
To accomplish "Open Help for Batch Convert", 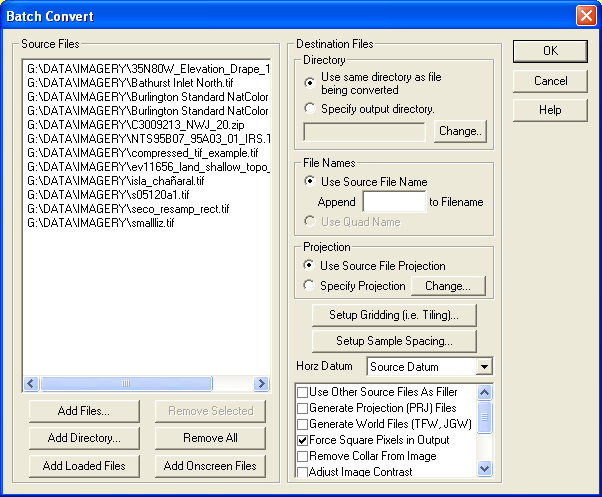I will [x=549, y=110].
